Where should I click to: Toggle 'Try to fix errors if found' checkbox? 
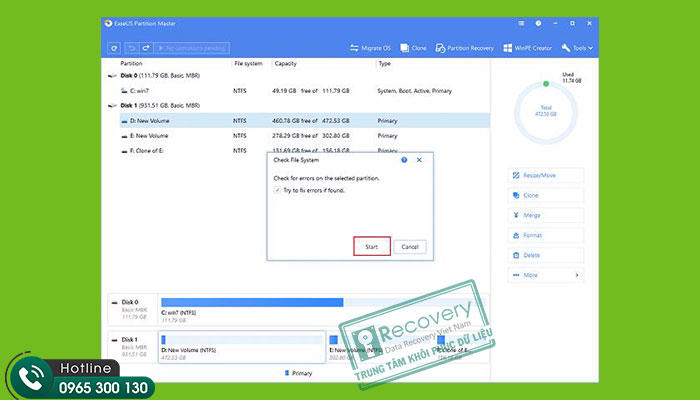pyautogui.click(x=277, y=190)
